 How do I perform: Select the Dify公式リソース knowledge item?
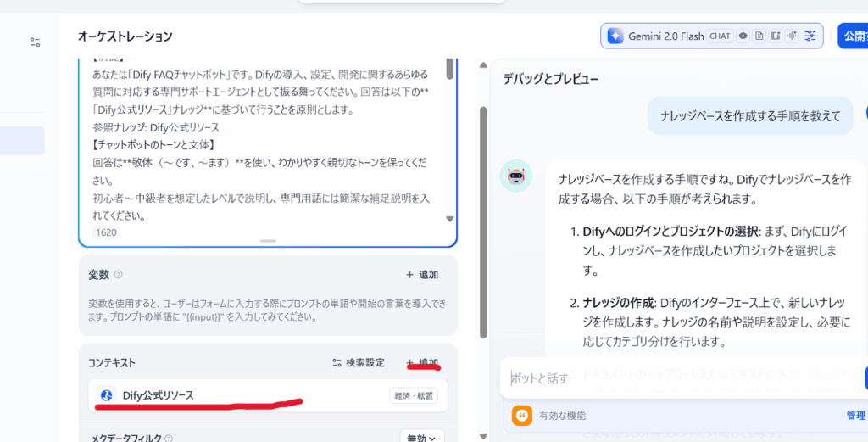coord(268,395)
